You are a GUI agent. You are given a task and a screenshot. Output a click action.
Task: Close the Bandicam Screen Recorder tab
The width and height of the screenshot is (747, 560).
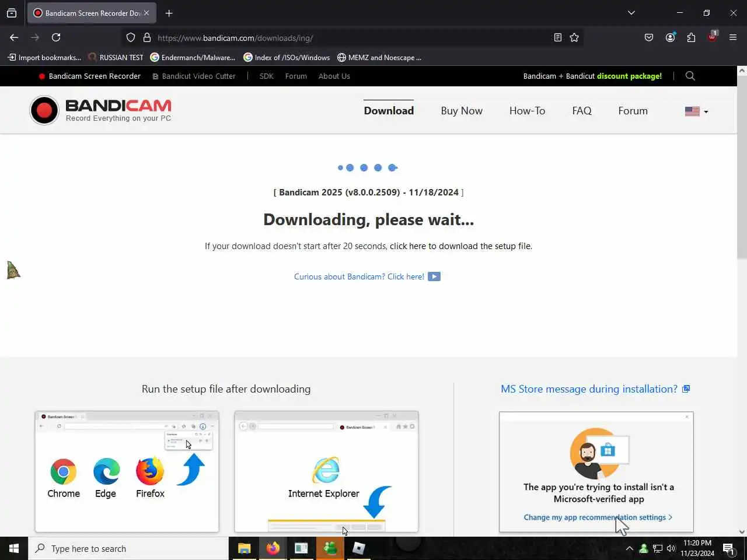click(x=146, y=13)
